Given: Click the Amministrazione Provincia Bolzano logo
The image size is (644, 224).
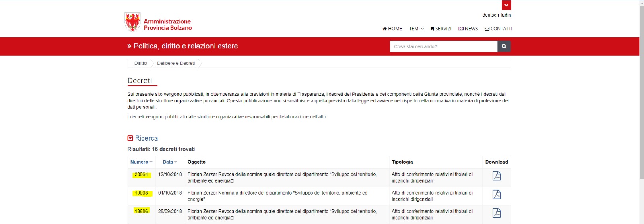Looking at the screenshot, I should tap(158, 23).
